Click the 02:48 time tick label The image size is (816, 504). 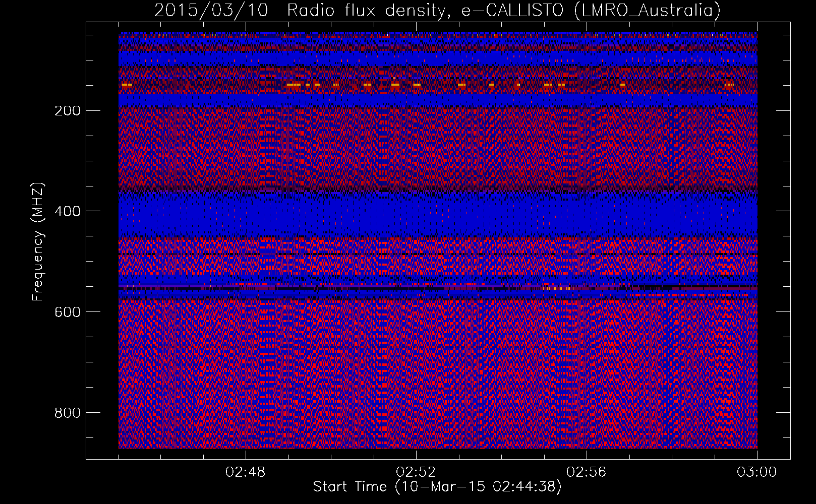246,472
